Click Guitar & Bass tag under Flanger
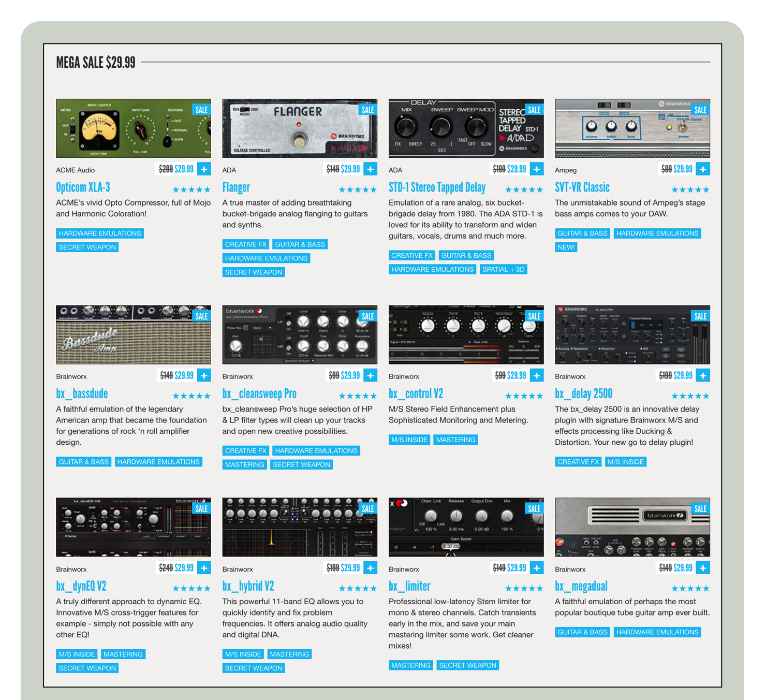Image resolution: width=766 pixels, height=700 pixels. pos(300,244)
